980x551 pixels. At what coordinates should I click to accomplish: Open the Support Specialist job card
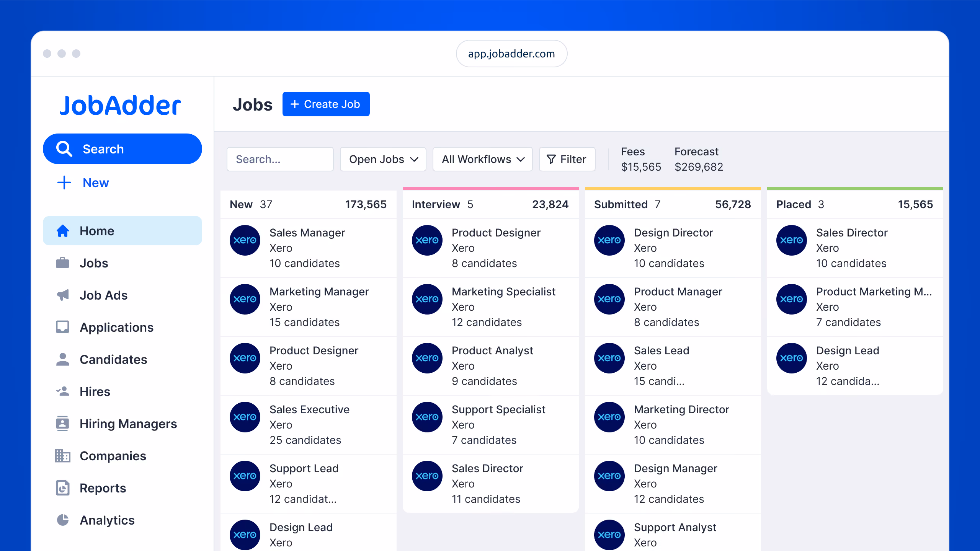(x=491, y=425)
